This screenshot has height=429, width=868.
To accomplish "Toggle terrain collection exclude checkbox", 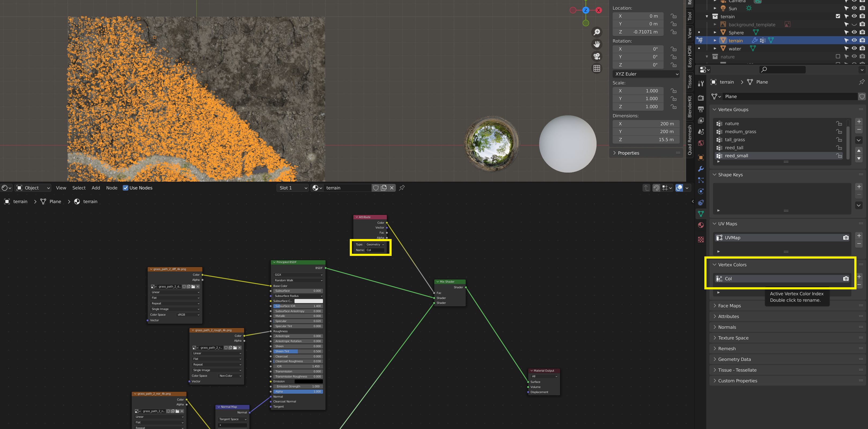I will point(838,16).
